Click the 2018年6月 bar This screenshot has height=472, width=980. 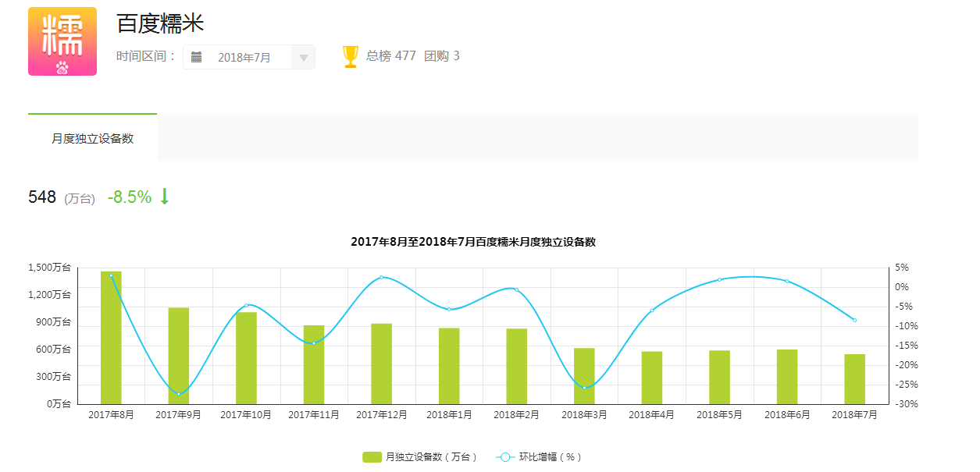pyautogui.click(x=787, y=377)
